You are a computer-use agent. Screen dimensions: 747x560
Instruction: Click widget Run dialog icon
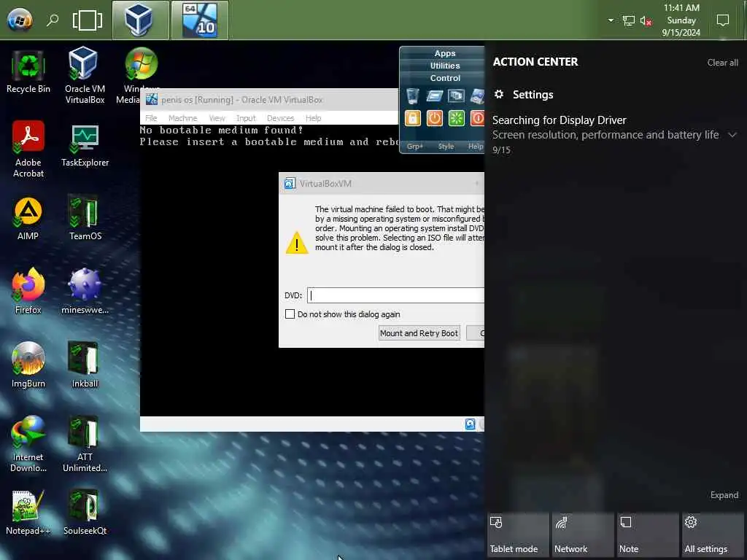[x=435, y=96]
